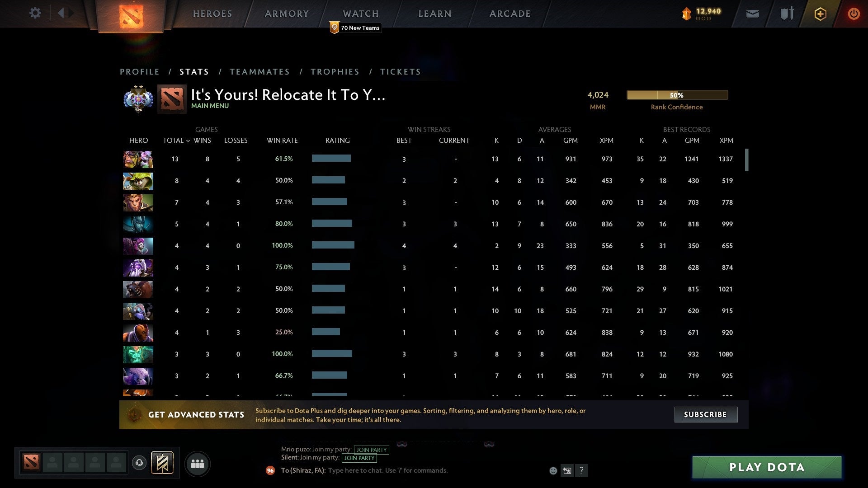Click the chat translation icon beside the smiley
This screenshot has height=488, width=868.
click(x=567, y=470)
